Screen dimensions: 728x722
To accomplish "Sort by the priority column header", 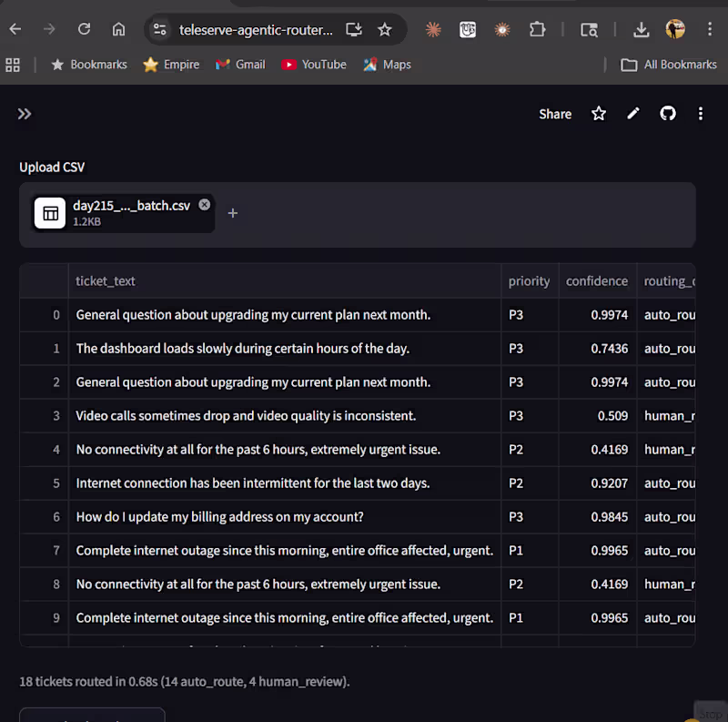I will (x=530, y=281).
